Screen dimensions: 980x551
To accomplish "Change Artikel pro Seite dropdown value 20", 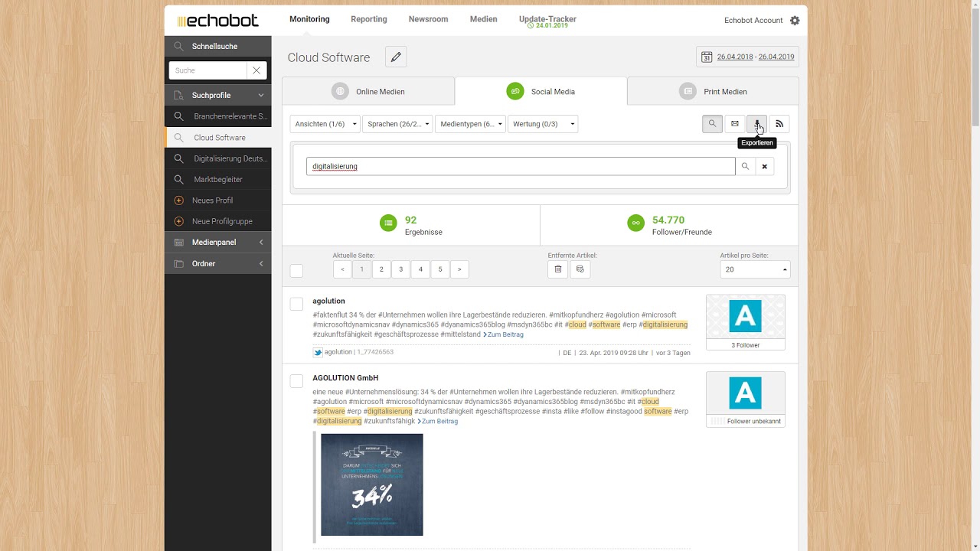I will (755, 269).
